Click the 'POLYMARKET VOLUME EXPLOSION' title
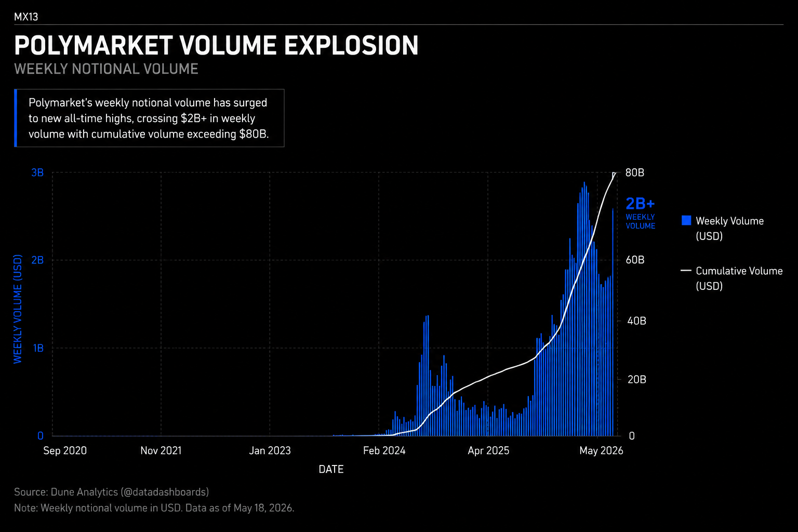Viewport: 798px width, 532px height. pyautogui.click(x=216, y=46)
